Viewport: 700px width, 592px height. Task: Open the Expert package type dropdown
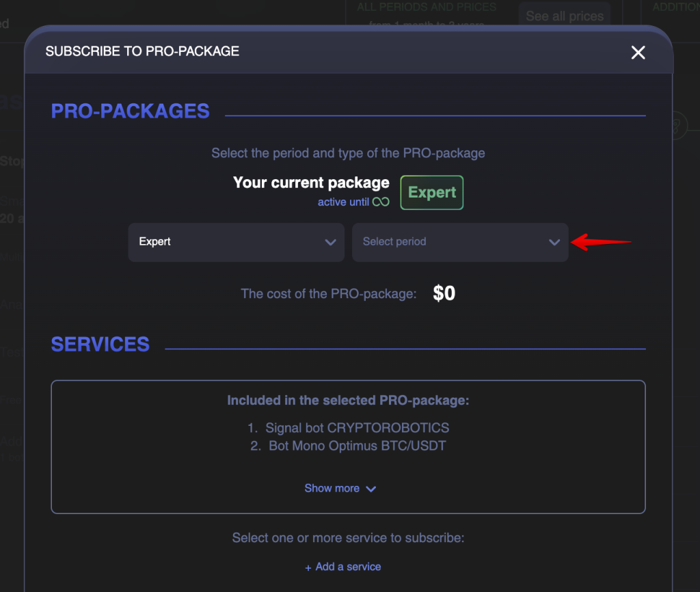point(236,242)
